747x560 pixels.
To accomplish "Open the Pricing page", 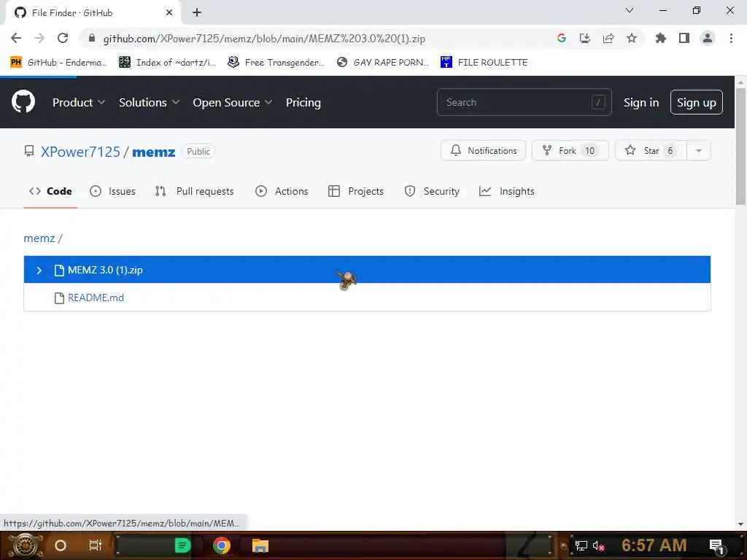I will [303, 102].
